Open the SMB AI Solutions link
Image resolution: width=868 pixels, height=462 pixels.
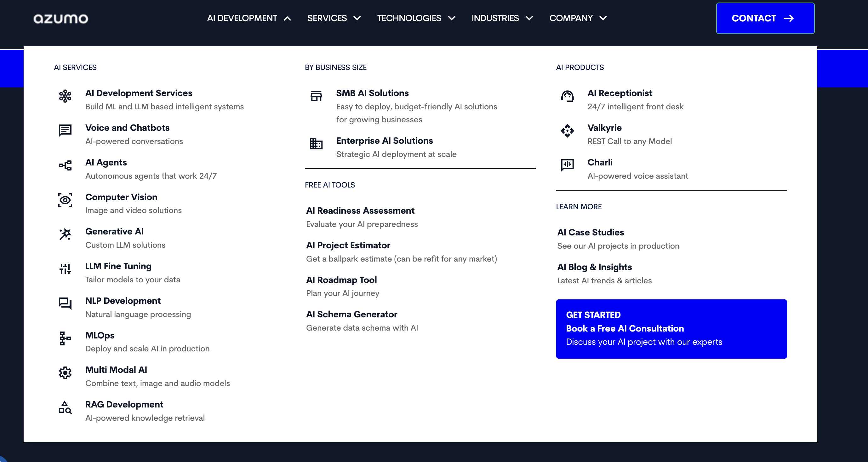pyautogui.click(x=372, y=93)
